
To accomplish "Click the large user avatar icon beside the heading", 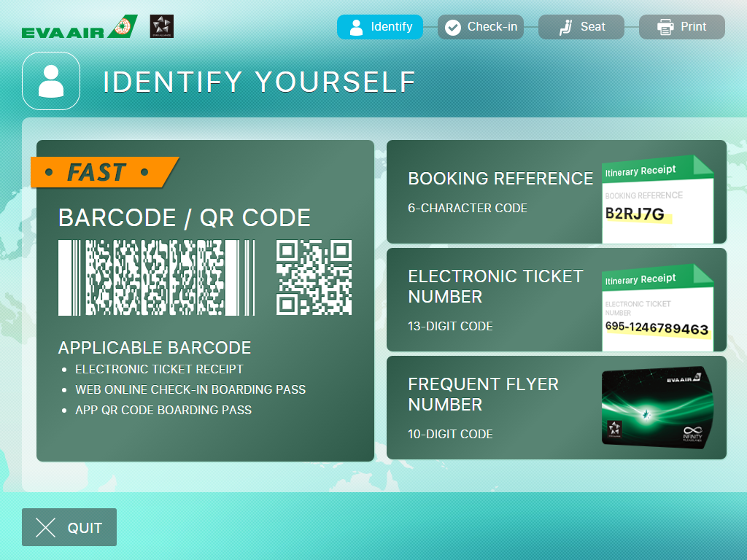I will 50,81.
